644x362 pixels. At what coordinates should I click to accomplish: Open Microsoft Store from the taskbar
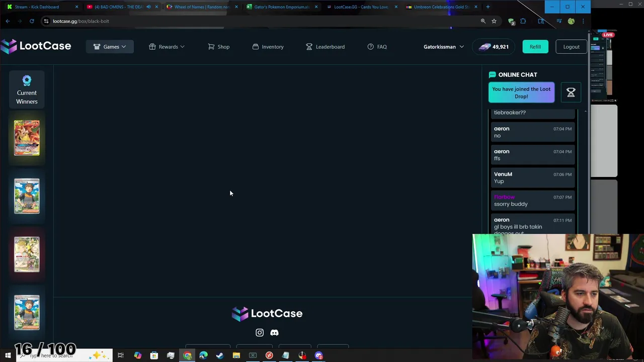click(154, 355)
